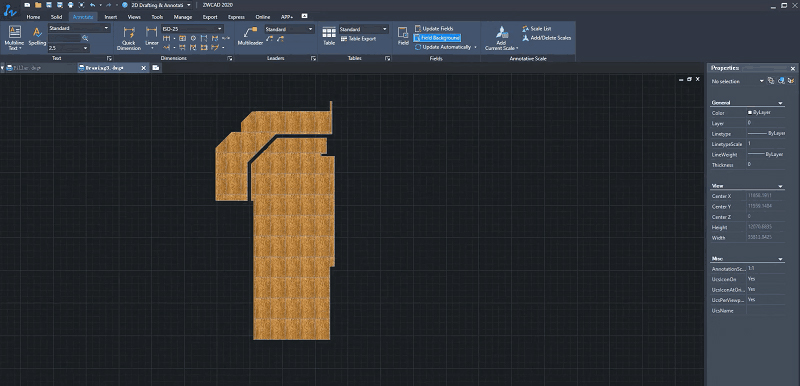Open the APP+ ribbon tab

287,17
